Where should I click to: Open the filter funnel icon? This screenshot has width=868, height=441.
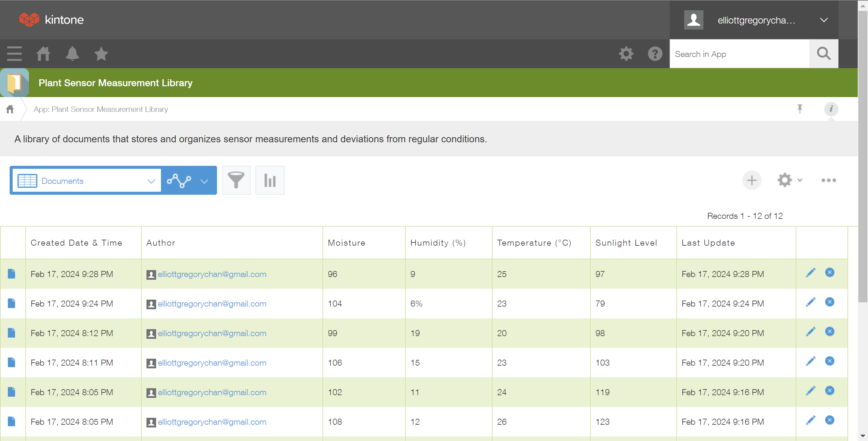pos(236,180)
